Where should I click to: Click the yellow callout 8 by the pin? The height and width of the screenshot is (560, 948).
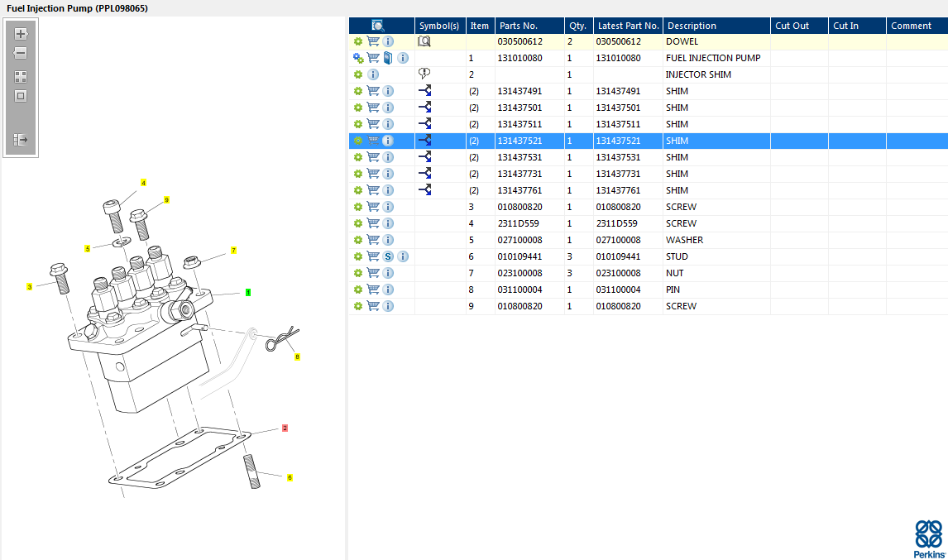pos(297,357)
